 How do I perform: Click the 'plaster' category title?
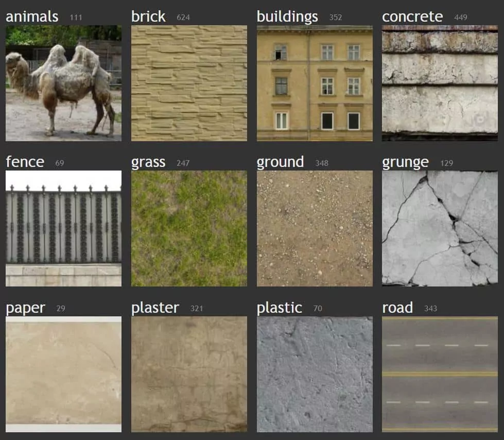(x=155, y=308)
